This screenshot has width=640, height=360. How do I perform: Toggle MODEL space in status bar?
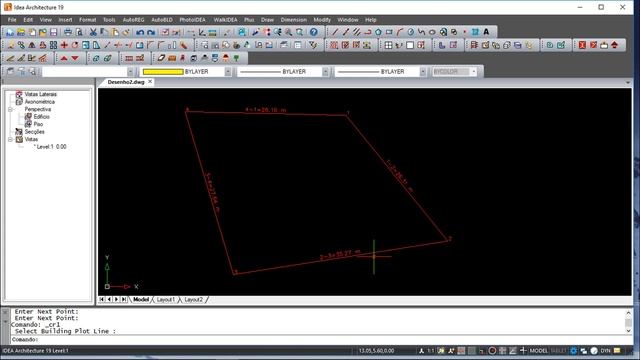coord(538,351)
